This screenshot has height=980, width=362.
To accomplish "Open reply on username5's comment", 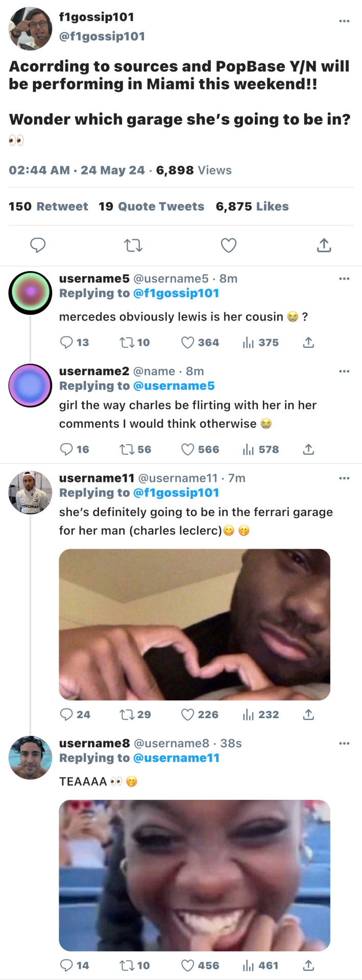I will point(66,342).
